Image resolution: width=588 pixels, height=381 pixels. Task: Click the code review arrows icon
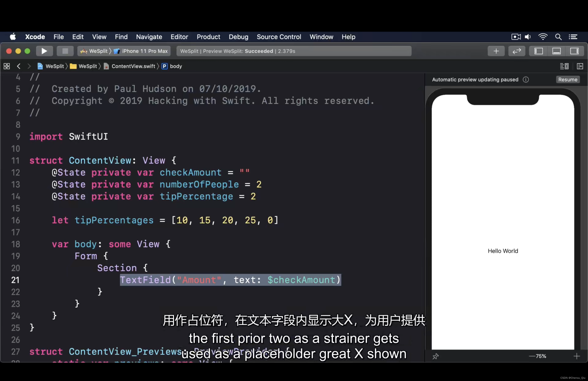tap(517, 51)
